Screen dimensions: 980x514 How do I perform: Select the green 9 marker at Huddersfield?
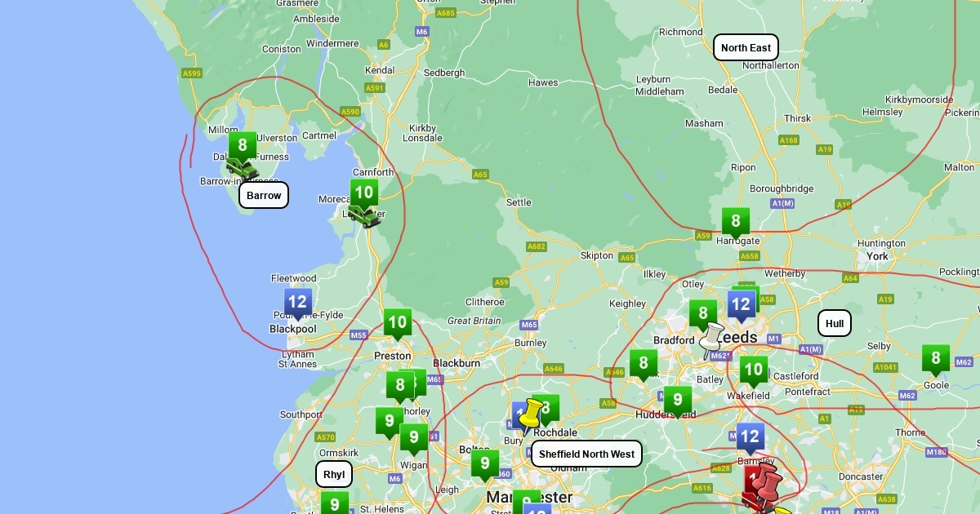pos(676,401)
